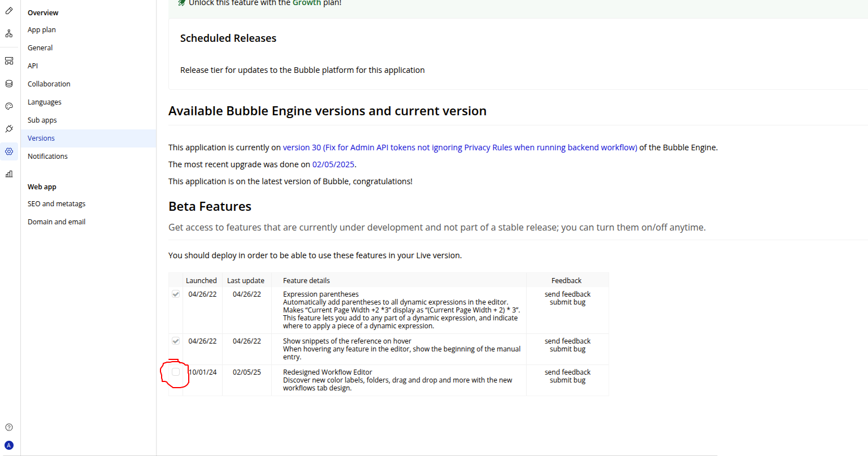Click the 02/05/2025 upgrade date link
The width and height of the screenshot is (868, 456).
tap(333, 164)
